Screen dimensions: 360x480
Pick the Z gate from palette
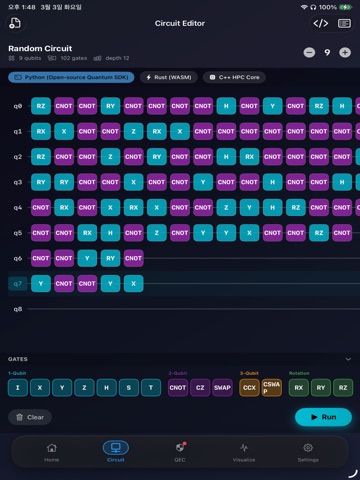coord(84,388)
